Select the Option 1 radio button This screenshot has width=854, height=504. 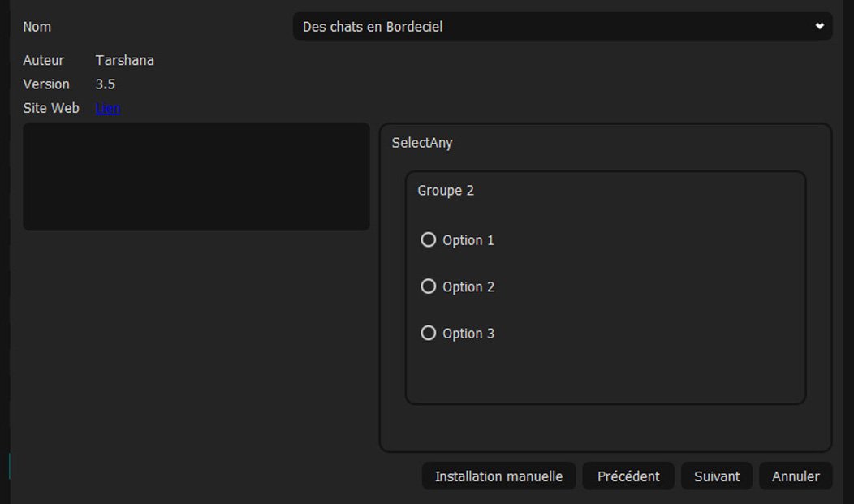click(429, 240)
